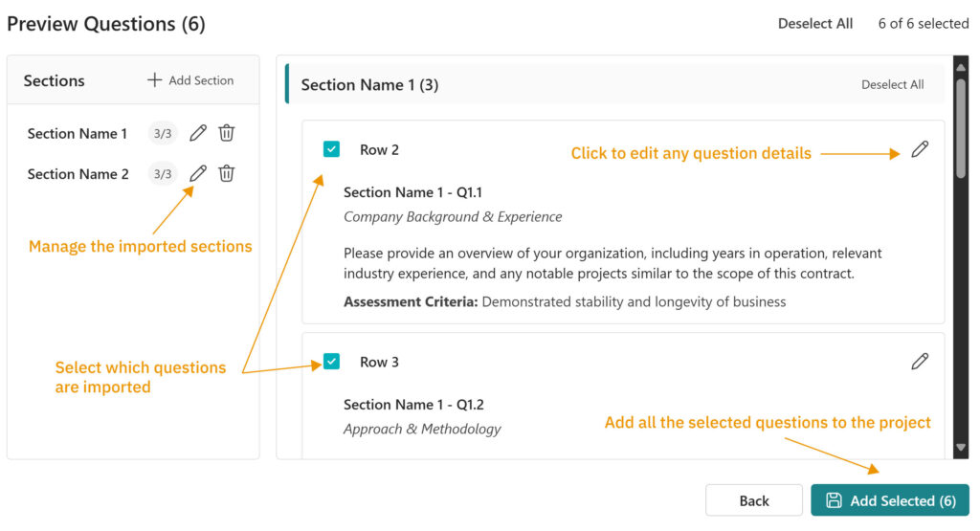980x531 pixels.
Task: Edit Section Name 2 with pencil icon
Action: point(198,173)
